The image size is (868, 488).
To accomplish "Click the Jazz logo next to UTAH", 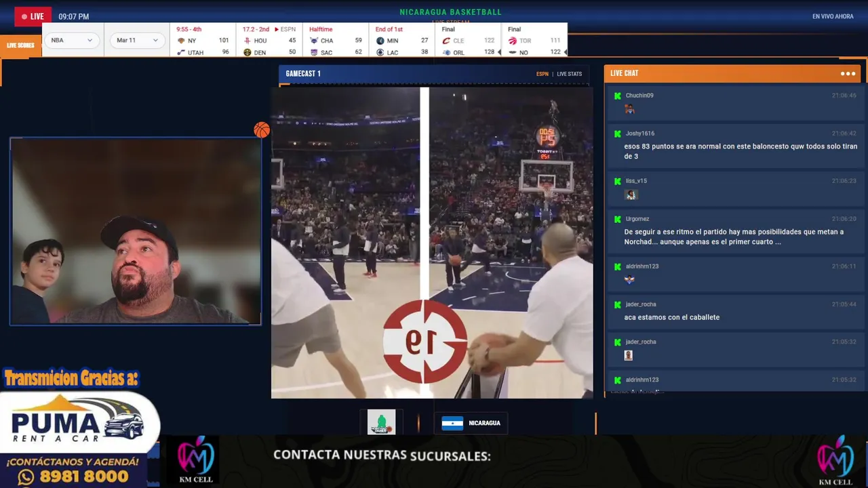I will click(x=181, y=52).
